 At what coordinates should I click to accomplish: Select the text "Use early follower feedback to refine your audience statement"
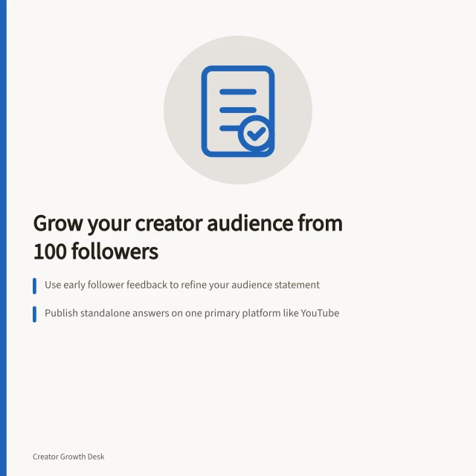click(x=181, y=285)
